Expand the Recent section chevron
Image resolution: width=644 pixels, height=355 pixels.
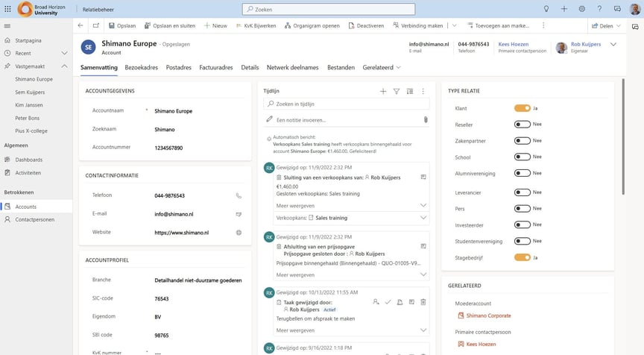[65, 53]
